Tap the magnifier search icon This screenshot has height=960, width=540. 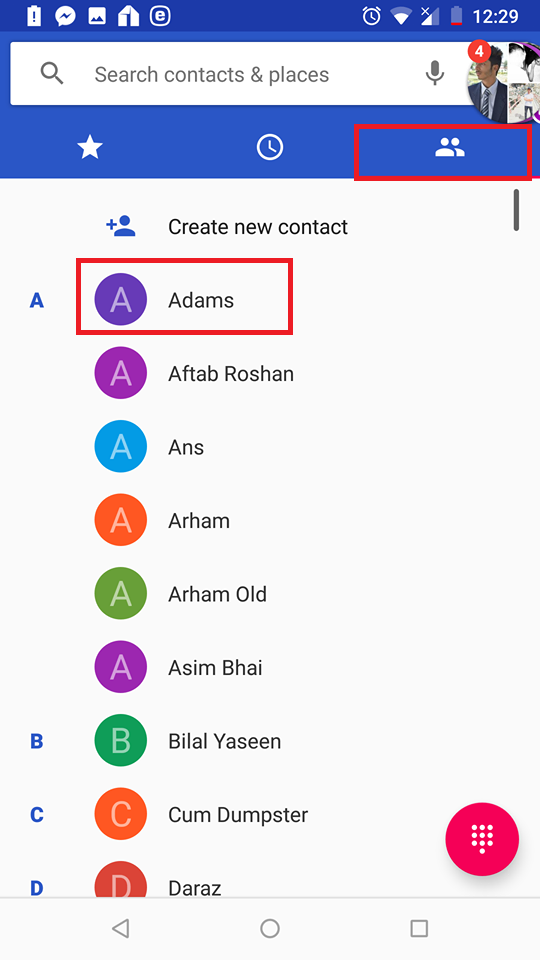tap(52, 74)
